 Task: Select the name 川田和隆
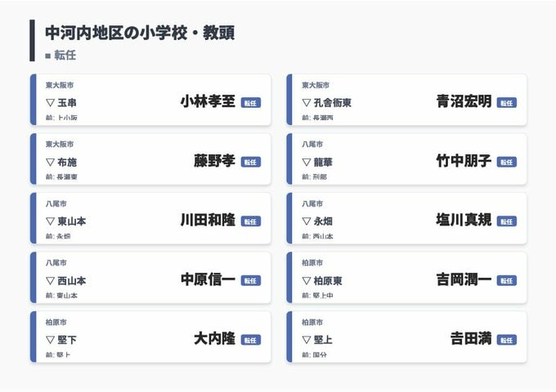[208, 220]
